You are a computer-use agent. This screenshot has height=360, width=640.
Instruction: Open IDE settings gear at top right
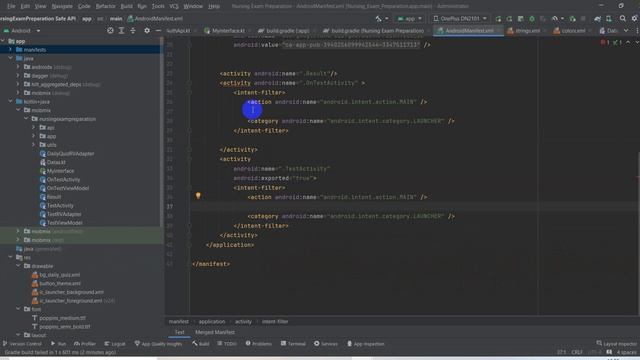tap(634, 19)
